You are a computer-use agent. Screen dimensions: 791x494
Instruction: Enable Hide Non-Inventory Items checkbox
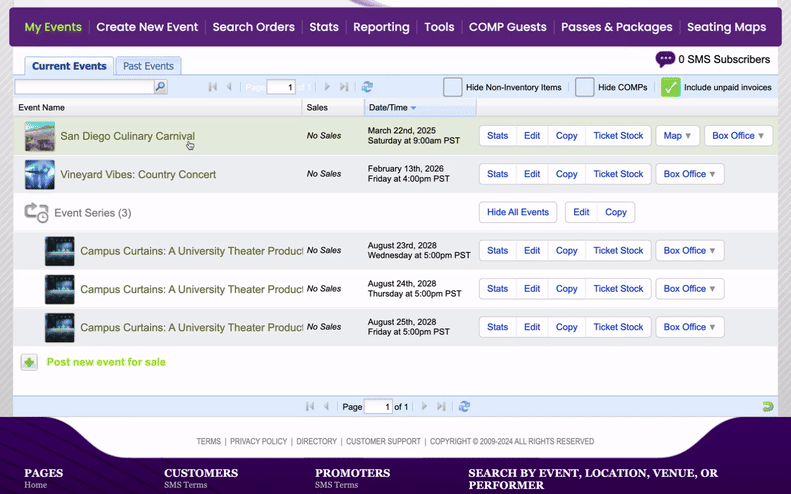(452, 87)
